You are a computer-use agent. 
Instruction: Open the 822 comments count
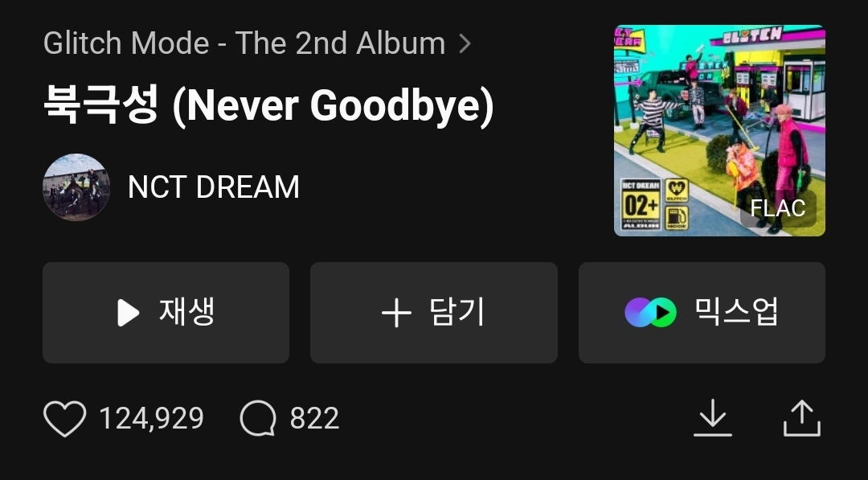coord(314,418)
